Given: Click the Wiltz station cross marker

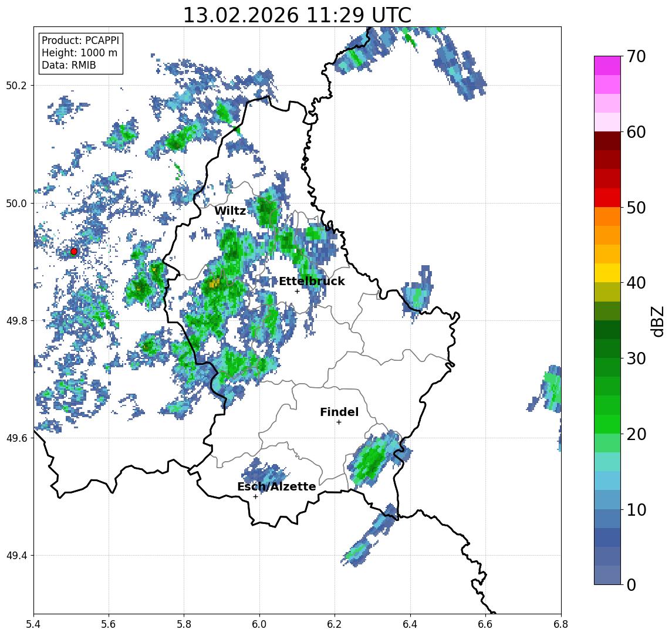Looking at the screenshot, I should click(233, 221).
